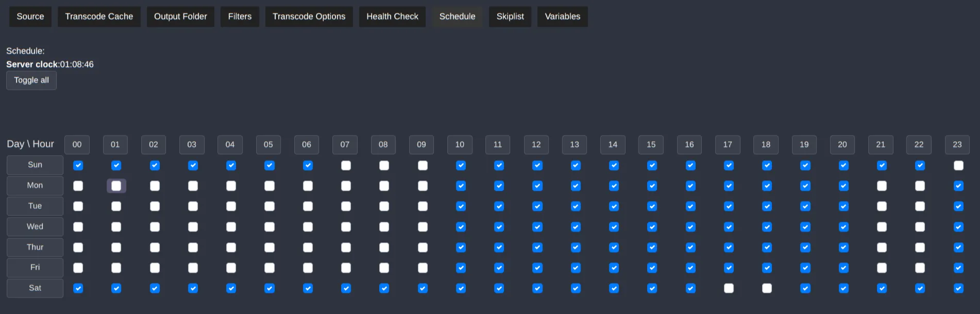Check Tuesday hour 05 checkbox

pyautogui.click(x=269, y=206)
